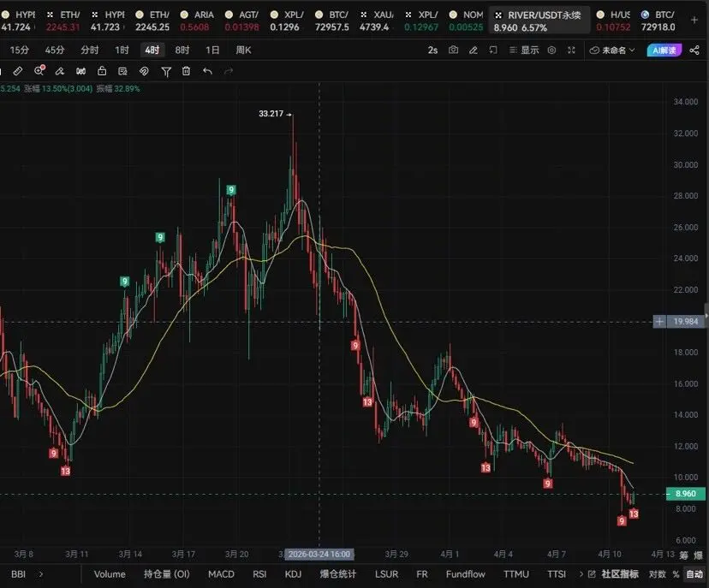
Task: Switch to the AGT/ 0.01398 tab
Action: click(x=243, y=21)
